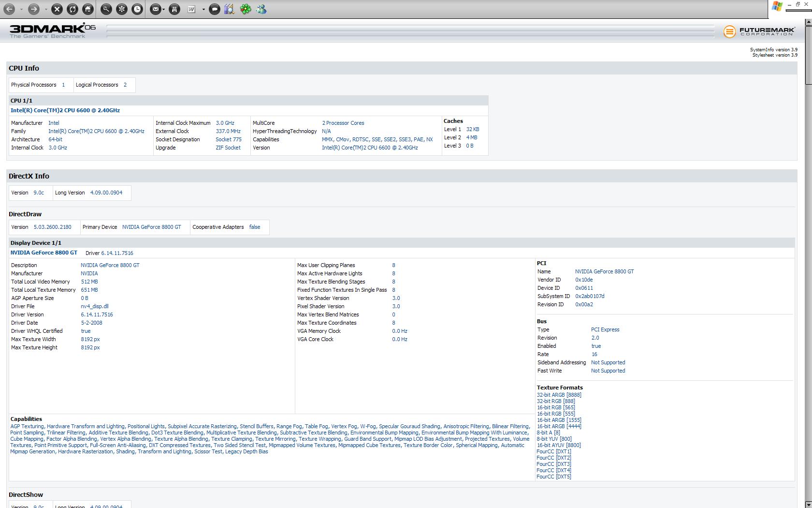The image size is (812, 508).
Task: Click the Driver WHQL Certified value true
Action: click(86, 331)
